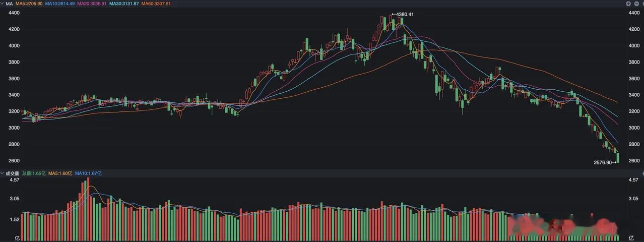Collapse the MA indicator chevron
Screen dimensions: 644x242
3,4
